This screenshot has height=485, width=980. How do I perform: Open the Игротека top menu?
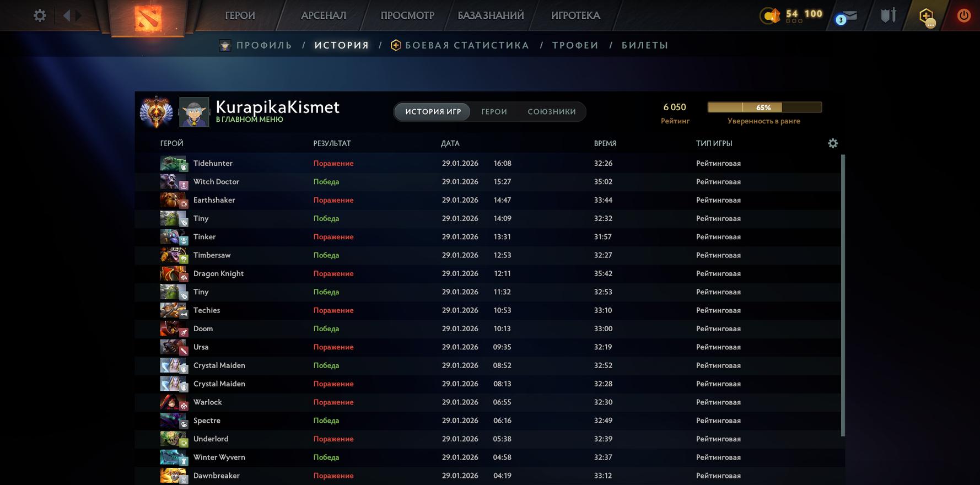point(575,15)
